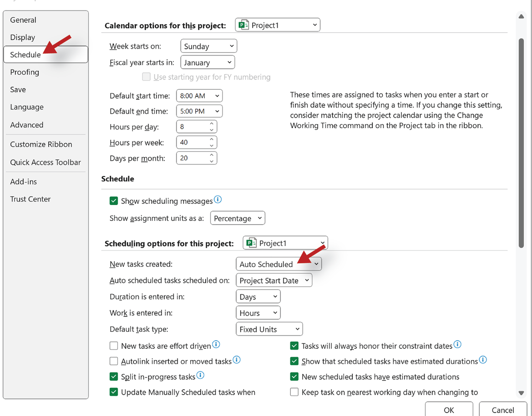Click info icon beside scheduled tasks estimated durations

tap(483, 360)
